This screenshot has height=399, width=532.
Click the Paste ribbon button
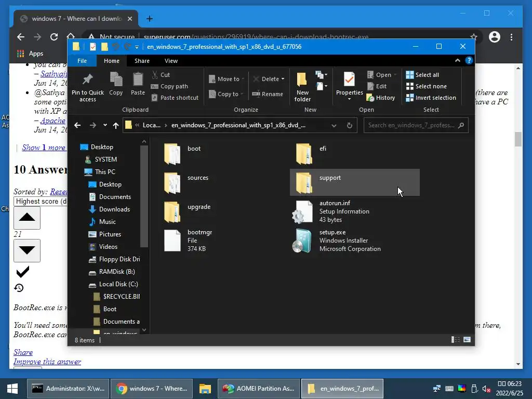tap(138, 84)
